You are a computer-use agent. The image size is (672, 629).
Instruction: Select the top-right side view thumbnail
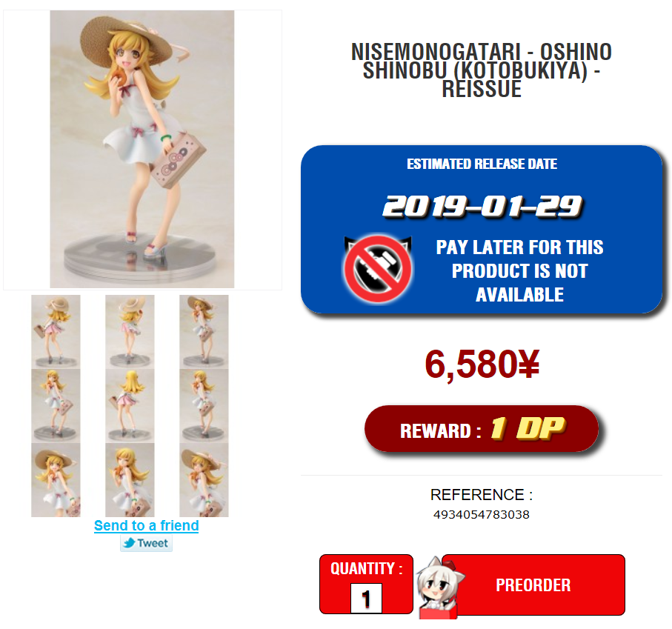204,331
